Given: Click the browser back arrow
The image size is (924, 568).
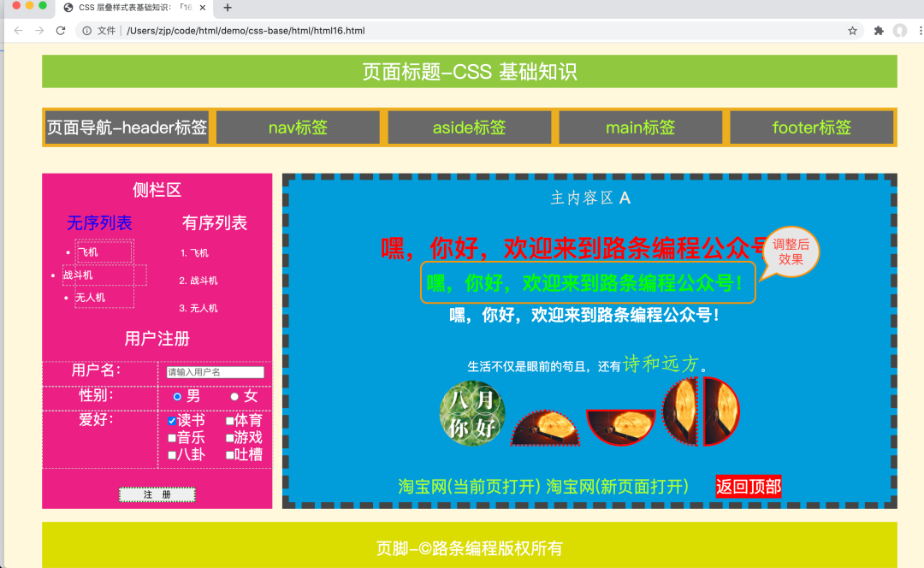Looking at the screenshot, I should click(x=18, y=31).
